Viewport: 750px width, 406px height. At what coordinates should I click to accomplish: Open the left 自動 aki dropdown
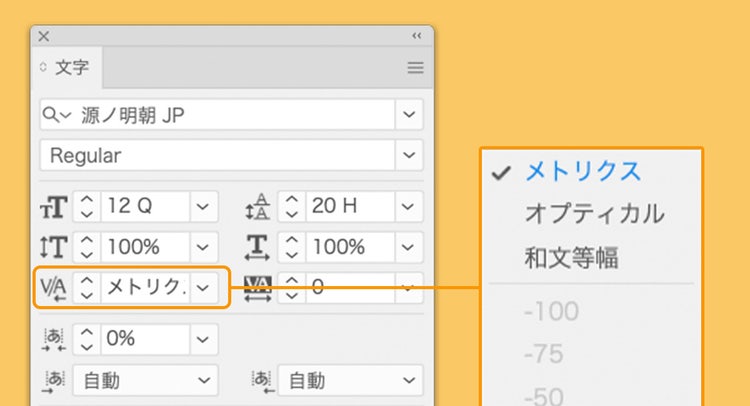[145, 380]
